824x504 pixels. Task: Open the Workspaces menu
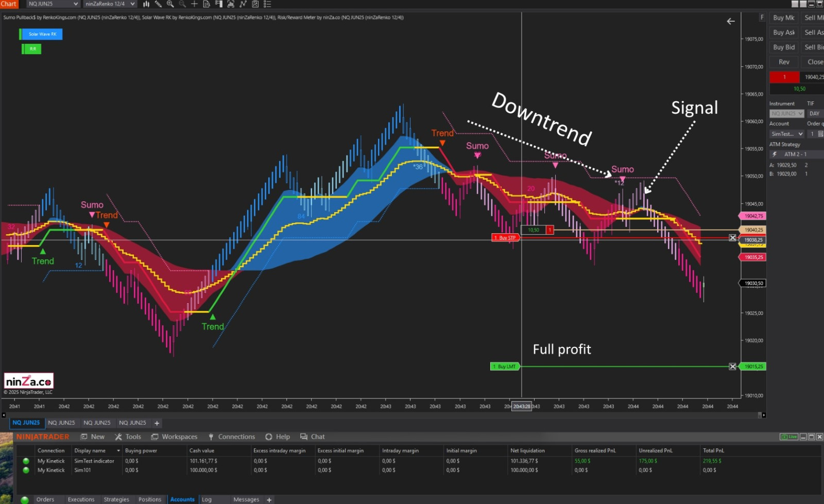[x=174, y=437]
